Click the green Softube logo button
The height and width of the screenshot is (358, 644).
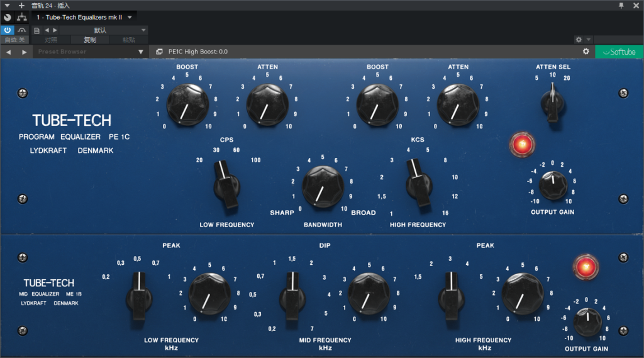pos(619,52)
